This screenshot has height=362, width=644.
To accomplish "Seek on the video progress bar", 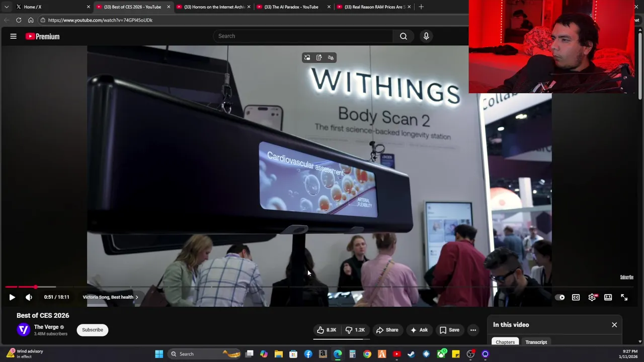I will tap(320, 287).
